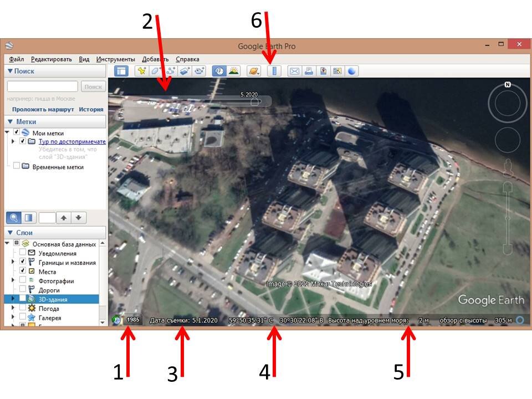Add an image overlay from toolbar
Image resolution: width=532 pixels, height=399 pixels.
click(185, 71)
